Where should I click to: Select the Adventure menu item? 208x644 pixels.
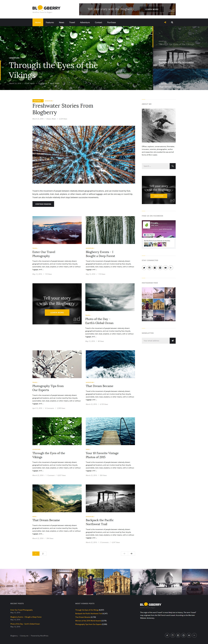click(85, 22)
